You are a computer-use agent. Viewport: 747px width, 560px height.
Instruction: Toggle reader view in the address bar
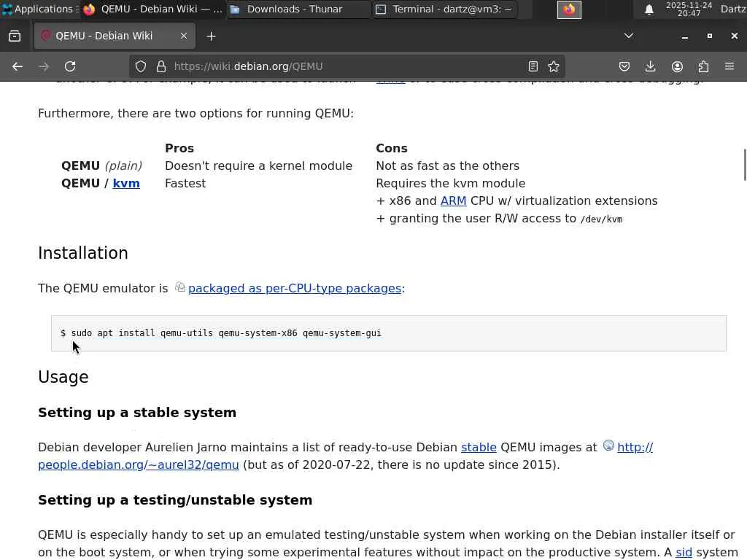(533, 66)
